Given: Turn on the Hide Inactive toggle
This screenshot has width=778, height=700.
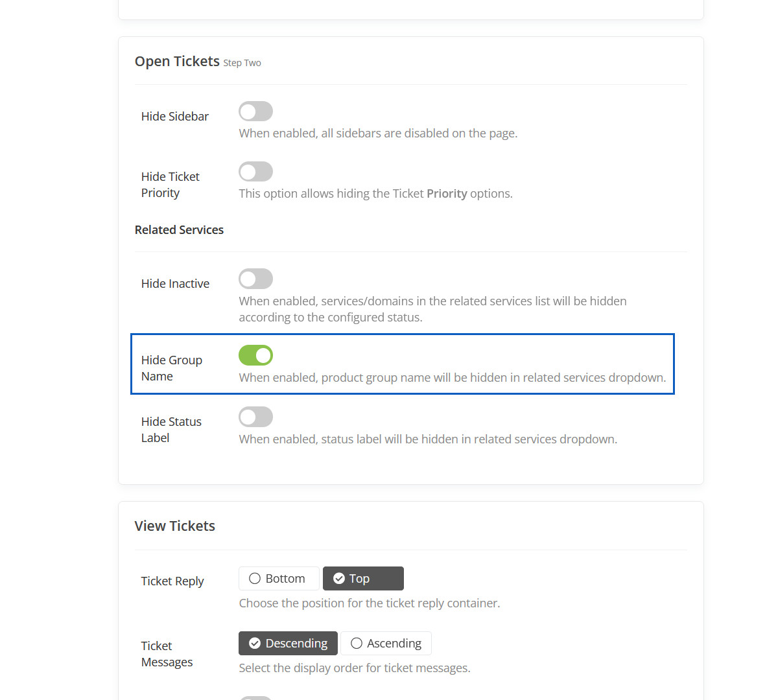Looking at the screenshot, I should [x=255, y=279].
